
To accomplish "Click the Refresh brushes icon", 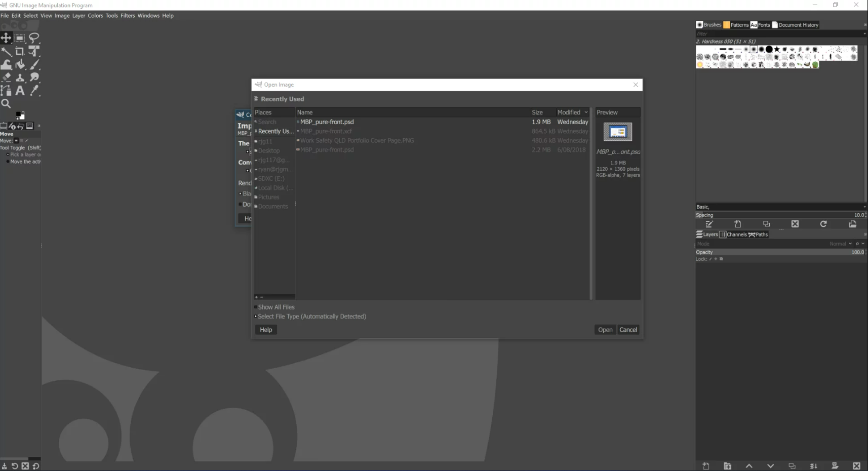I will click(x=823, y=224).
